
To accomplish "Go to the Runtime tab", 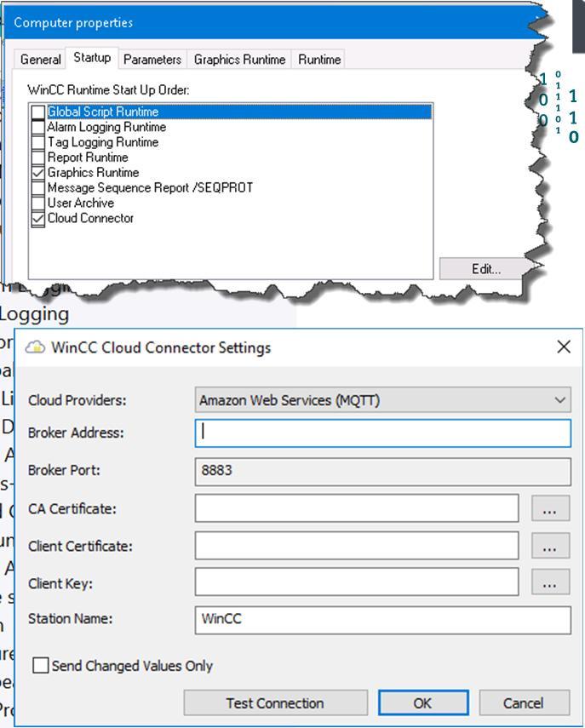I will [x=319, y=60].
